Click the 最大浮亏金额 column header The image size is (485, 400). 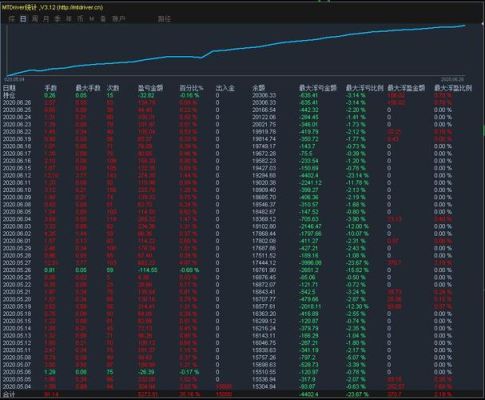tap(318, 88)
